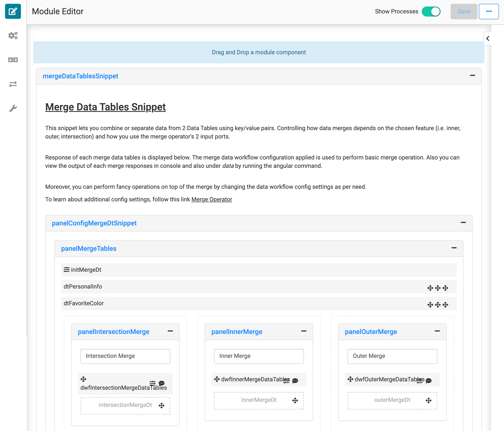Open the panelOuterMerge panel link
This screenshot has width=504, height=431.
pyautogui.click(x=371, y=332)
